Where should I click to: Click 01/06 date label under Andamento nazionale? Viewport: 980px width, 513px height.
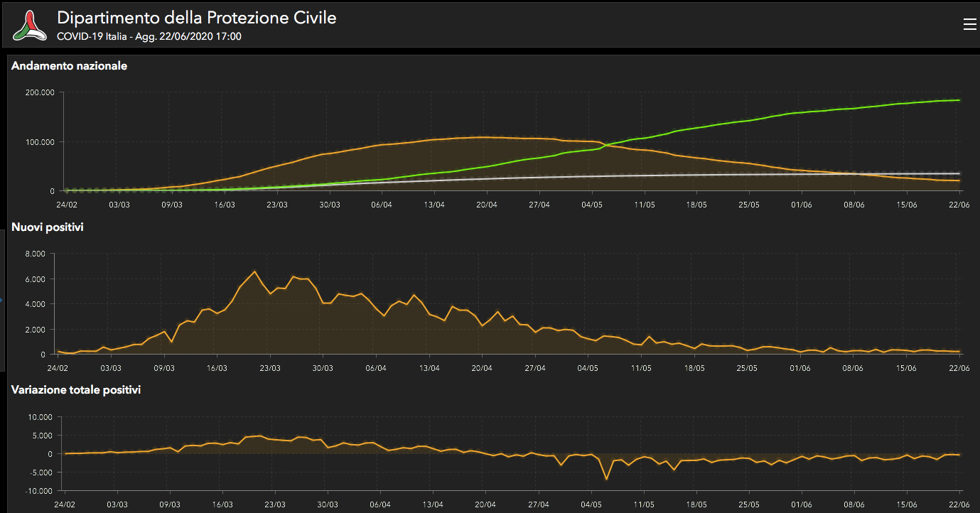(x=802, y=205)
